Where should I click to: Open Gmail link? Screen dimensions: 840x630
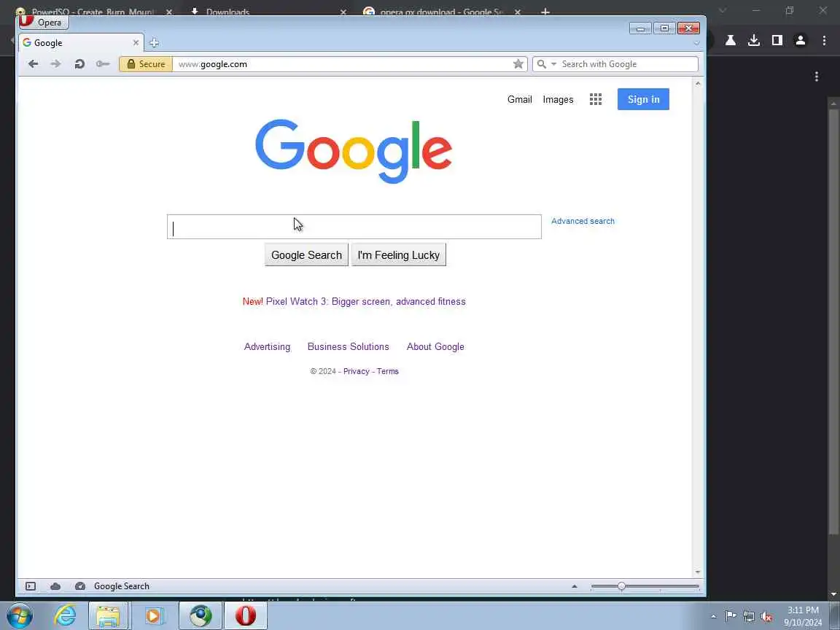520,100
